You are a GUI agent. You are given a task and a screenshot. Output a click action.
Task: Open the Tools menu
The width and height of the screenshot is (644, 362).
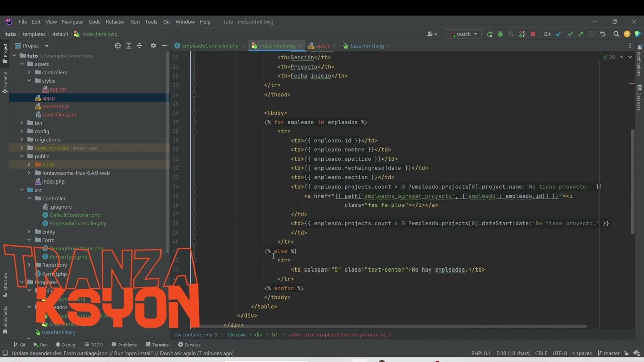click(151, 22)
